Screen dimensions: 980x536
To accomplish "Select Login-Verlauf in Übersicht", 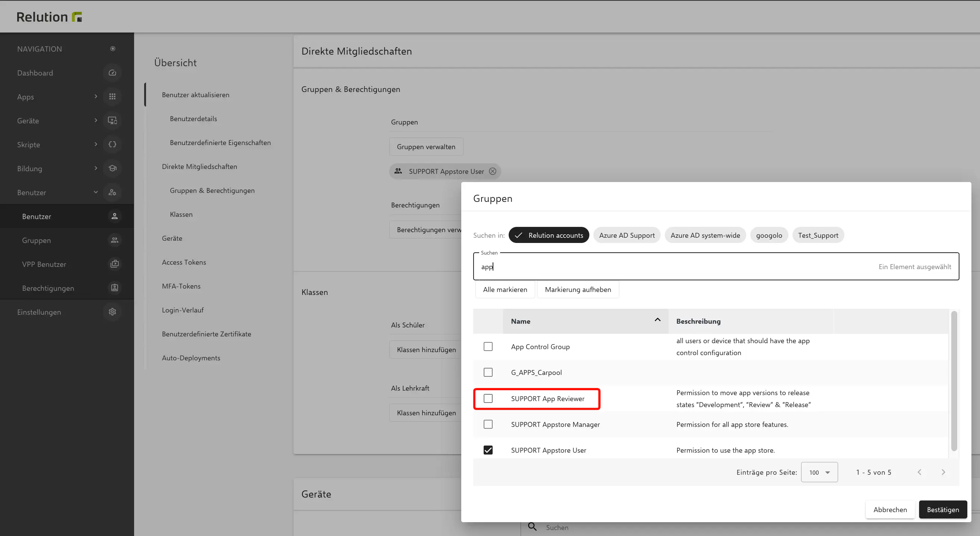I will coord(183,310).
